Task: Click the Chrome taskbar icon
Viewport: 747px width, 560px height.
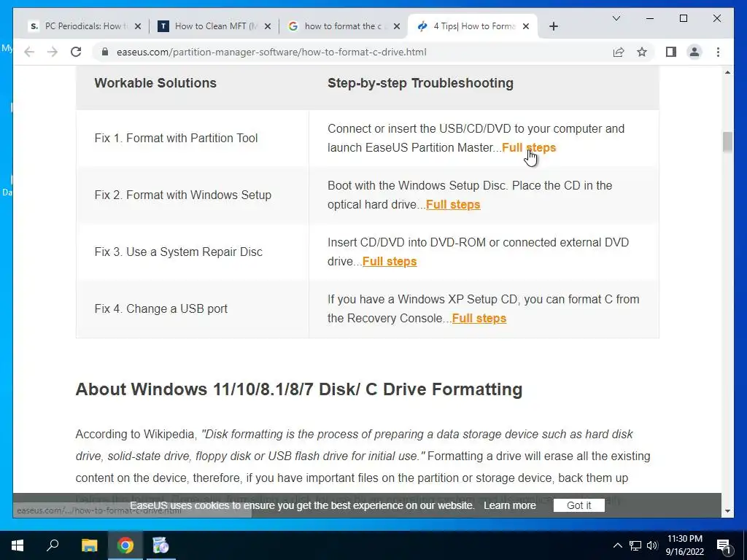Action: (125, 545)
